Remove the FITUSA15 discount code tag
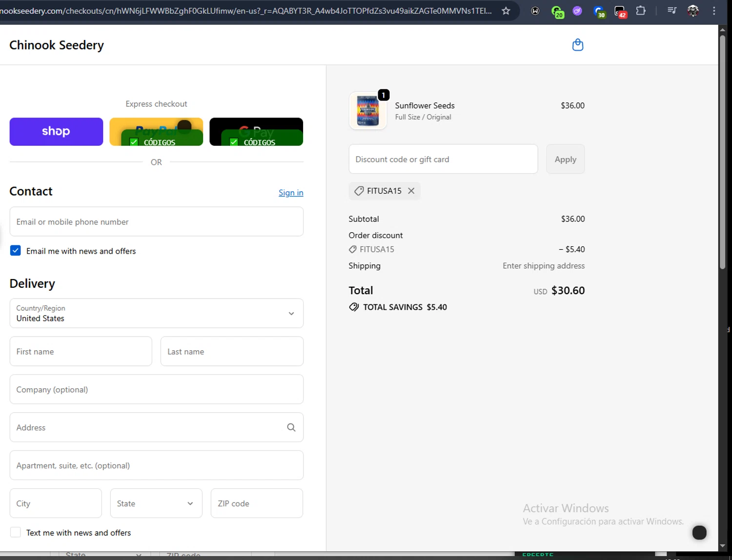 click(x=411, y=191)
